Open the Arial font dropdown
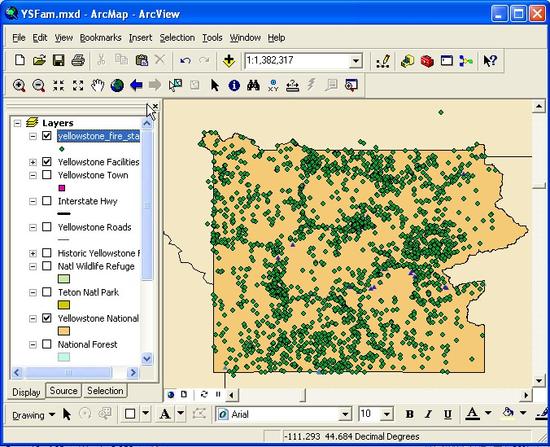 346,414
